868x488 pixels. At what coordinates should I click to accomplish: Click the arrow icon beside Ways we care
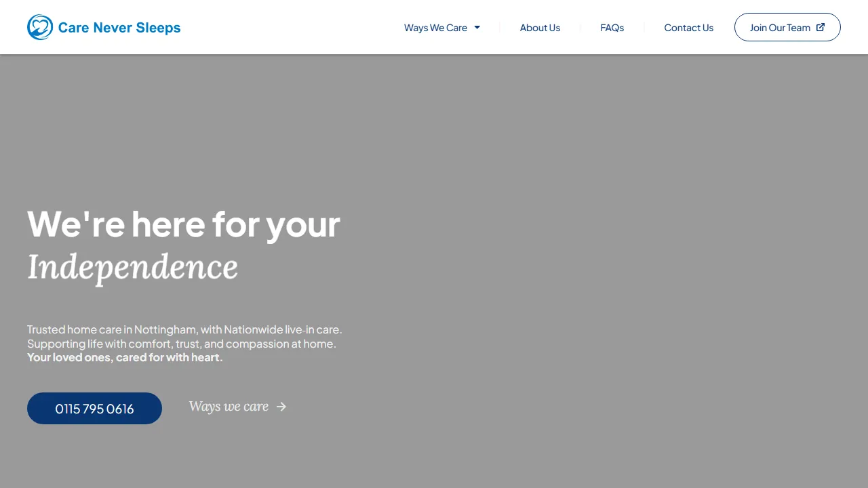[281, 407]
